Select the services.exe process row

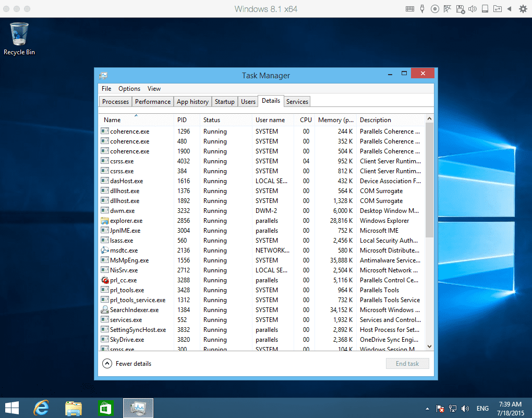pos(262,320)
